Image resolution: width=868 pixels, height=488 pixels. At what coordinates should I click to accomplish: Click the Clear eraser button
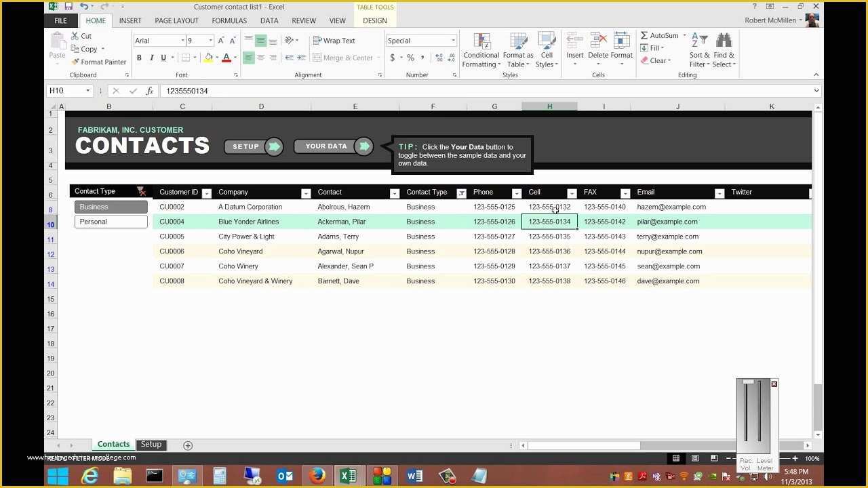[x=655, y=61]
